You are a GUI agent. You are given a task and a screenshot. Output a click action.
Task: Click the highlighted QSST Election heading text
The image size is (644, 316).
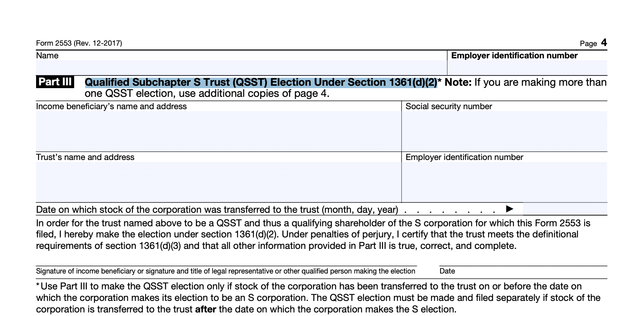(x=261, y=82)
